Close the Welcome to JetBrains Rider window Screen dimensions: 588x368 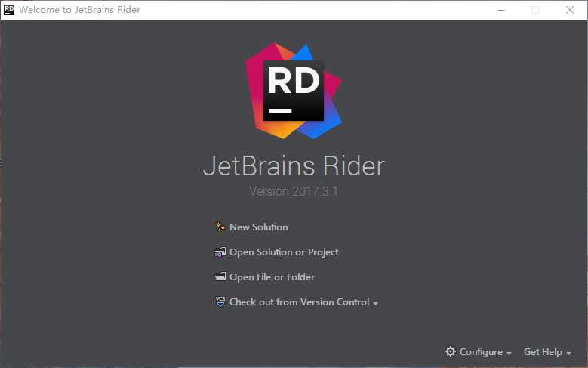(x=570, y=10)
